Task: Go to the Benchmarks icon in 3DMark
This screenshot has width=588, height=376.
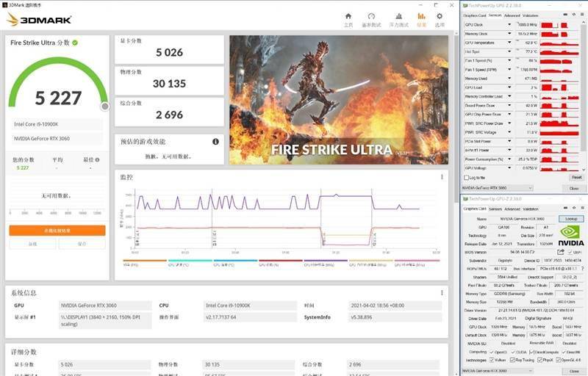Action: (x=371, y=18)
